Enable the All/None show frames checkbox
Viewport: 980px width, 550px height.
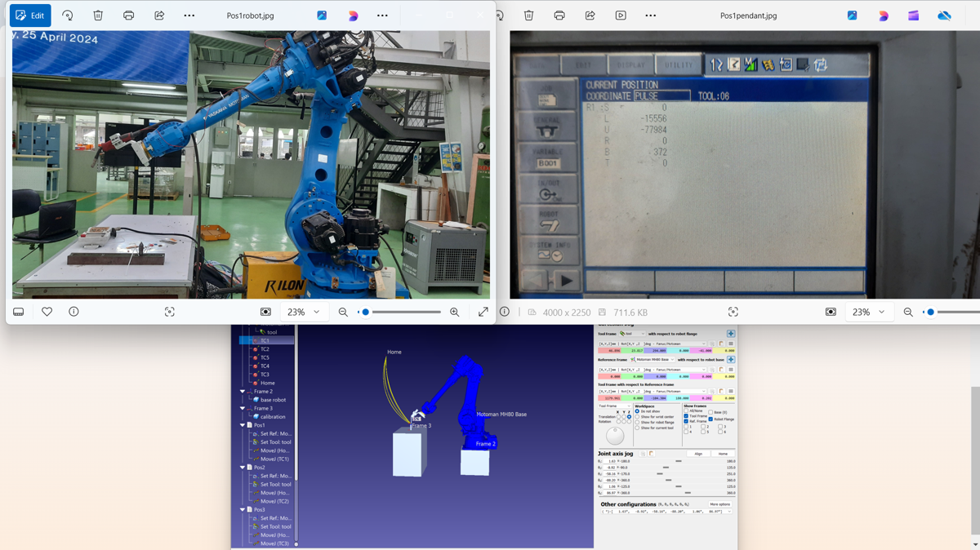coord(687,411)
